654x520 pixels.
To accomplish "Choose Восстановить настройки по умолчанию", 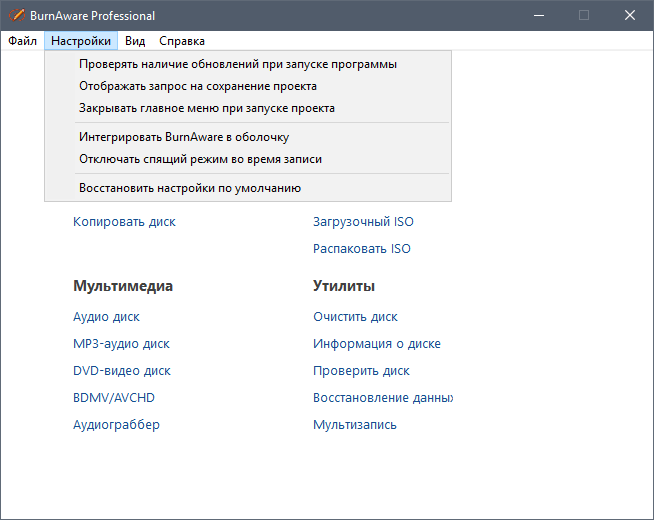I will point(248,188).
